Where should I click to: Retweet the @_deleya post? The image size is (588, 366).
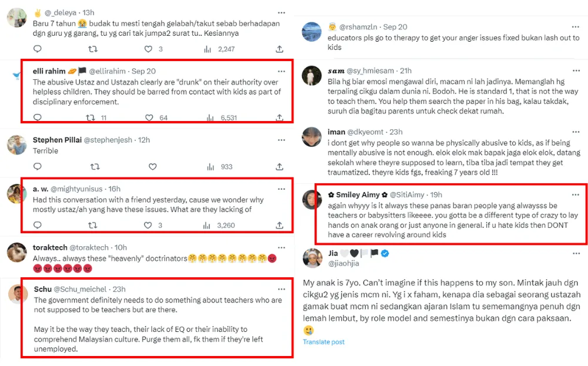pyautogui.click(x=92, y=49)
